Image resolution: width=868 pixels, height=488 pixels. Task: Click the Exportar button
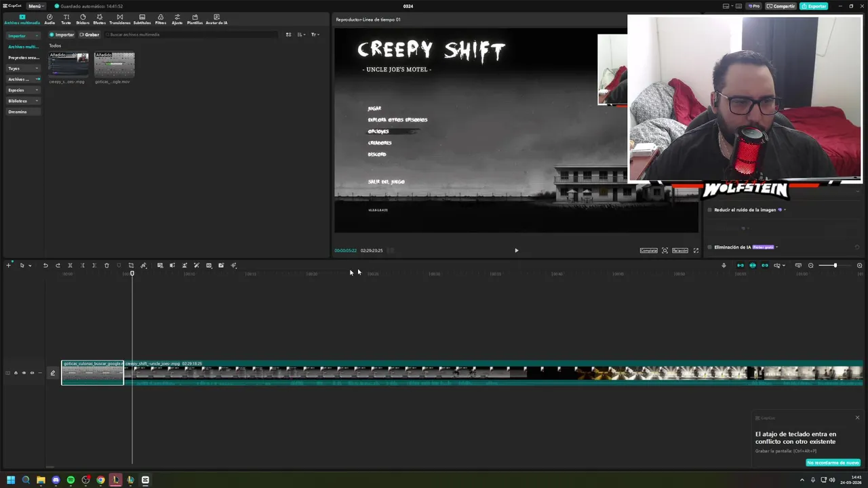[x=814, y=6]
